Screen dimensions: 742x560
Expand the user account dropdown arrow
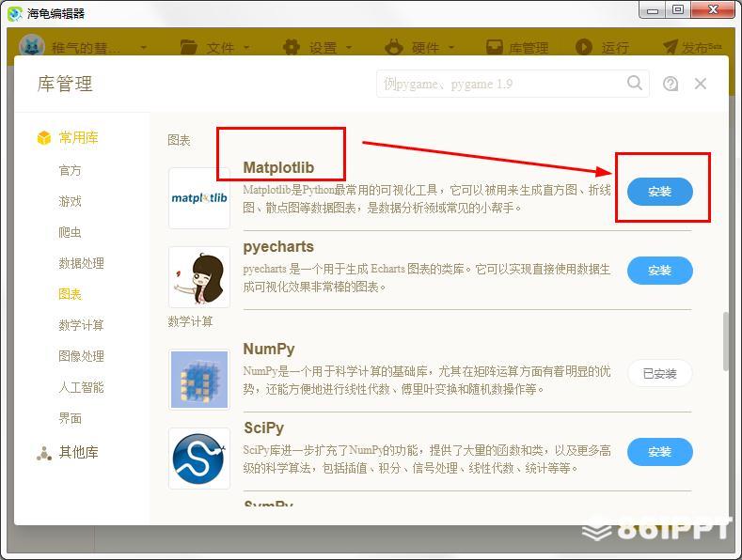click(x=143, y=47)
